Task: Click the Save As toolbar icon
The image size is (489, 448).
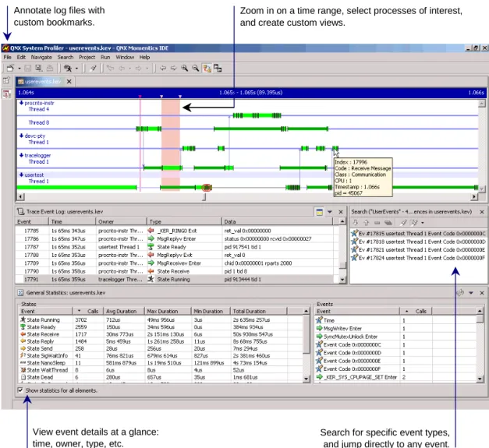Action: pyautogui.click(x=39, y=68)
